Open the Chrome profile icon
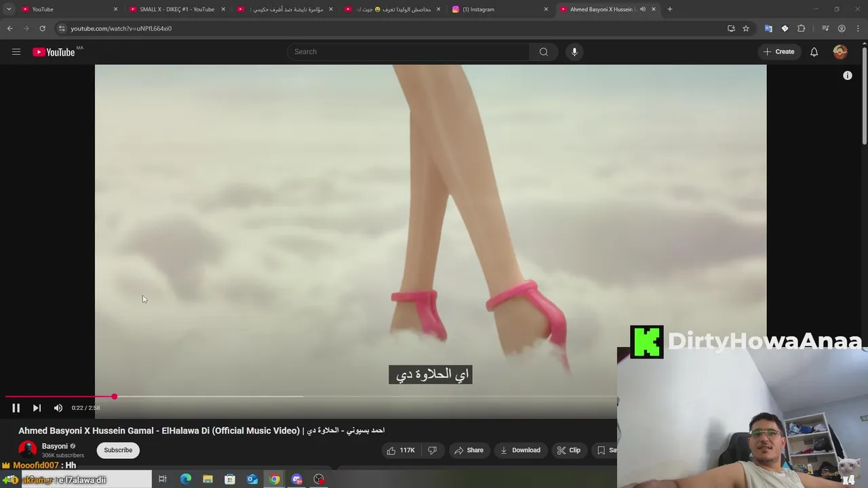 click(x=842, y=28)
